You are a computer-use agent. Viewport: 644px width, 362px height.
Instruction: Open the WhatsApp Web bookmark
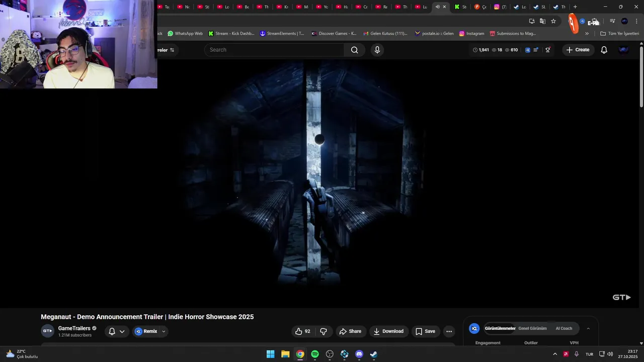185,34
